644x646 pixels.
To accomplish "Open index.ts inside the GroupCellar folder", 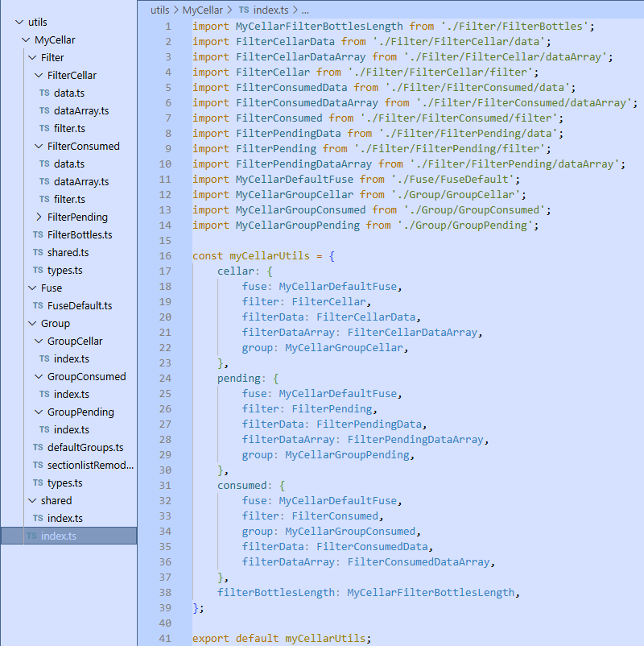I will (72, 359).
